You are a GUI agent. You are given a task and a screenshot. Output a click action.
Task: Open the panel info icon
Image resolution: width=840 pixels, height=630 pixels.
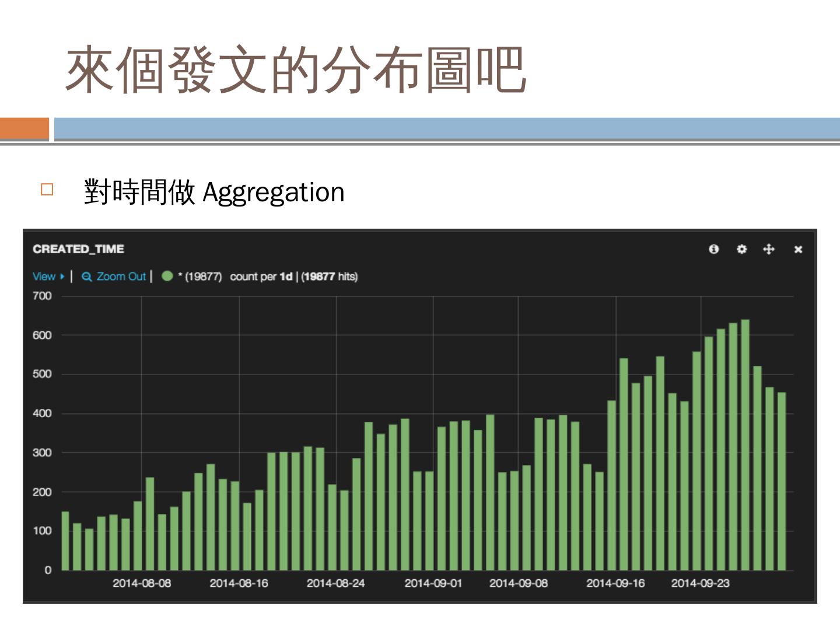pos(713,249)
